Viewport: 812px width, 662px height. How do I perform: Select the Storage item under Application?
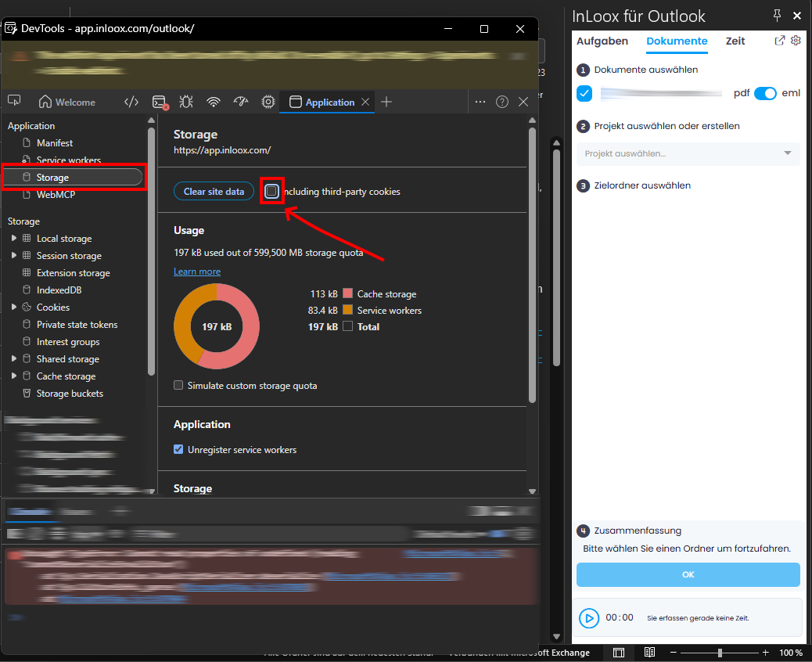pyautogui.click(x=73, y=177)
